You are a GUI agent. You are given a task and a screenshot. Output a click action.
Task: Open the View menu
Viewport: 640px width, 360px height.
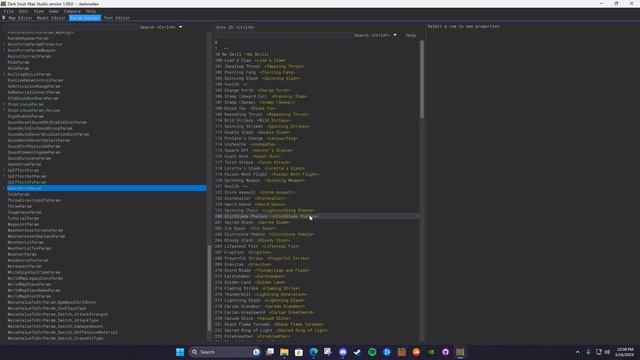tap(39, 11)
